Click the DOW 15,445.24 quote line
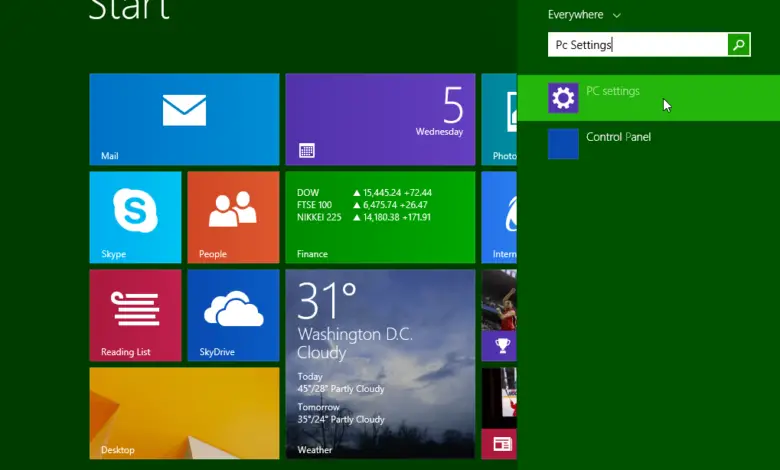This screenshot has width=780, height=470. click(364, 192)
